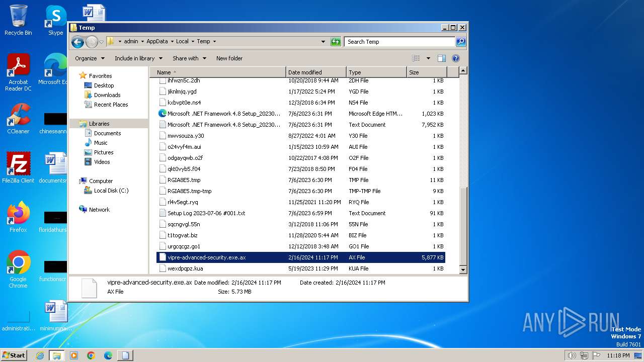Screen dimensions: 644x362
Task: Sort by the Name column header
Action: tap(219, 72)
